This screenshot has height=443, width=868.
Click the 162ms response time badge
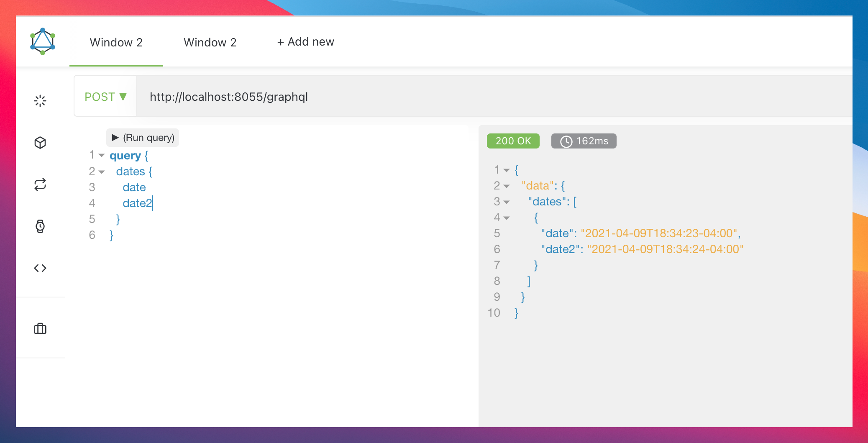click(x=584, y=141)
